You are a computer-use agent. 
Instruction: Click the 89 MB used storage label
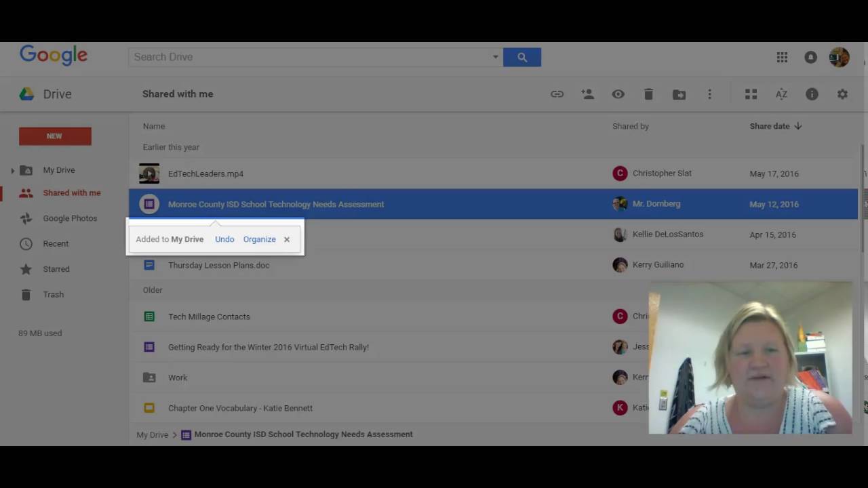click(x=40, y=333)
